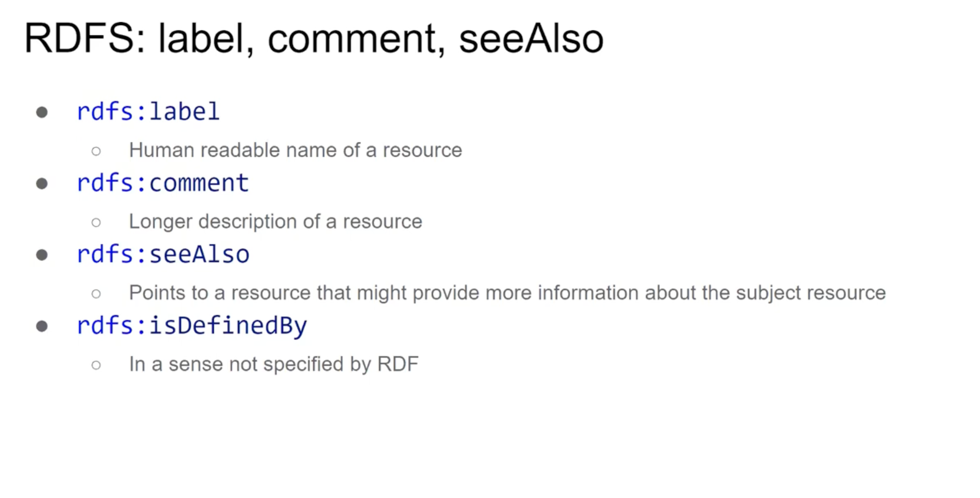Click the rdfs:comment code term
This screenshot has width=980, height=498.
coord(162,183)
